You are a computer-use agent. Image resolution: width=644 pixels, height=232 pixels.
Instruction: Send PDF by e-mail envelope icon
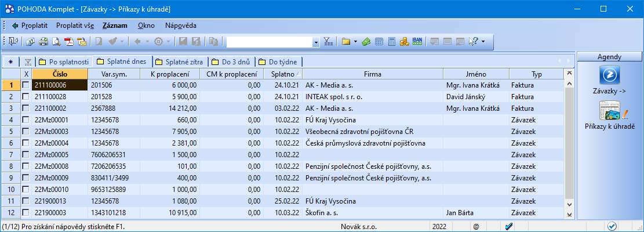82,42
